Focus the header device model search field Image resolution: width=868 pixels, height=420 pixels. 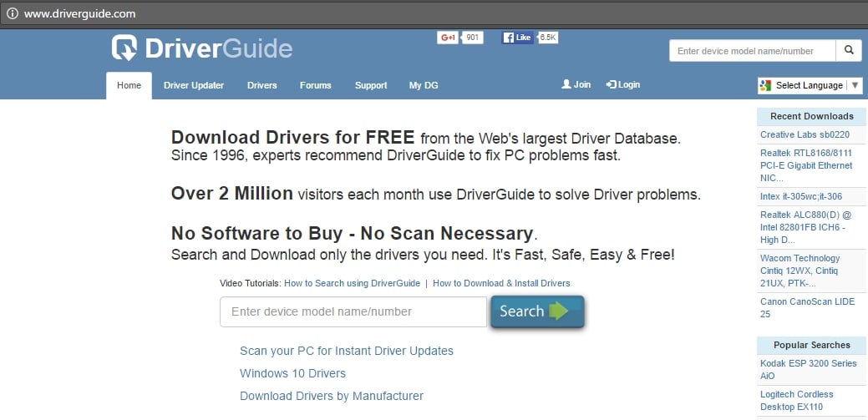[753, 50]
